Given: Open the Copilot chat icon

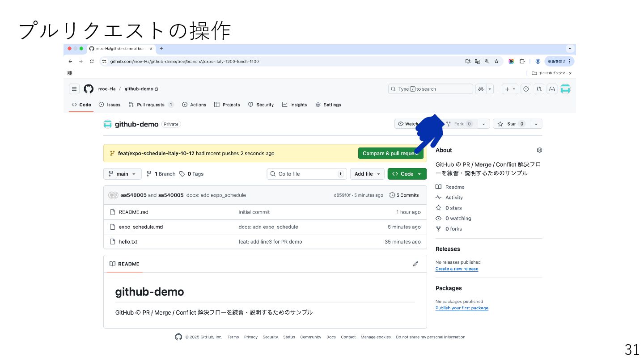Looking at the screenshot, I should tap(481, 89).
